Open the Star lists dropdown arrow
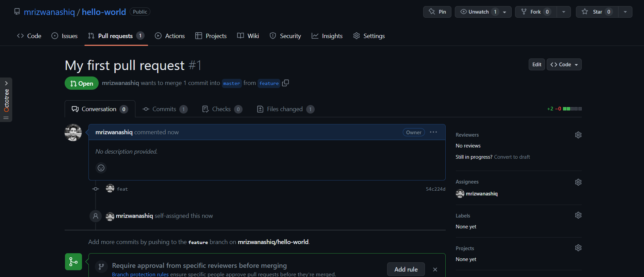 pyautogui.click(x=625, y=12)
